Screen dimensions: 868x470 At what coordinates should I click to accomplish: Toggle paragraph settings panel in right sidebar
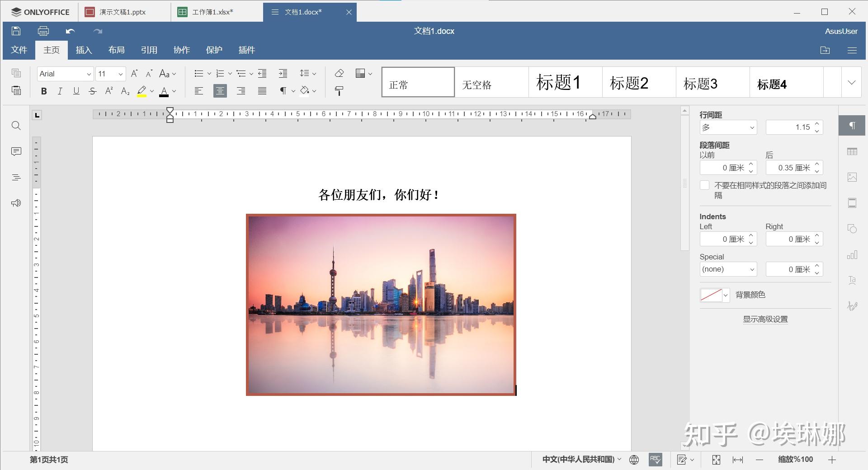[x=852, y=126]
